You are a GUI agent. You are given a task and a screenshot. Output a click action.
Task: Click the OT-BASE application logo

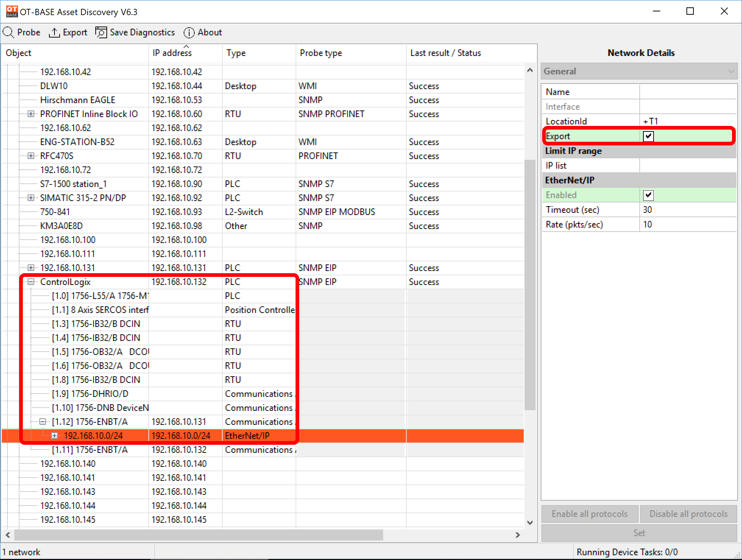pyautogui.click(x=12, y=11)
